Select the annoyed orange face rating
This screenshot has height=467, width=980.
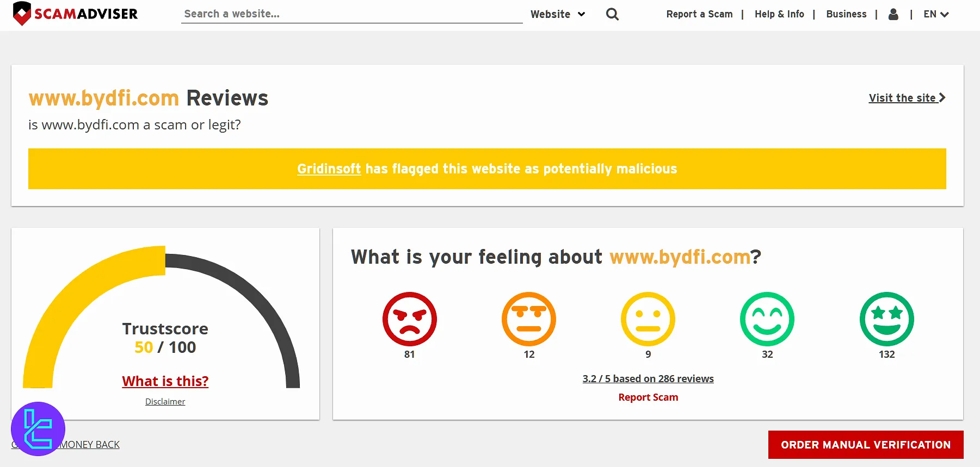pos(529,319)
